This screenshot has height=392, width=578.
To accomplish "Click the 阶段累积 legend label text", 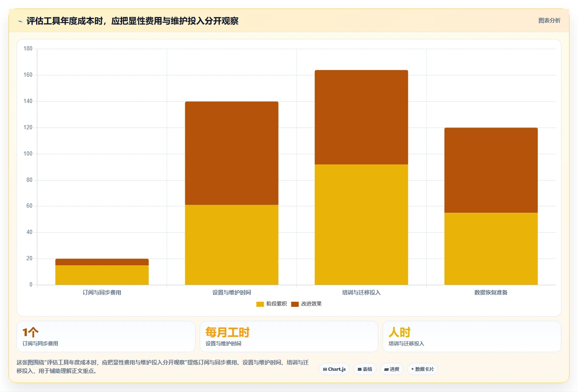I will coord(276,304).
